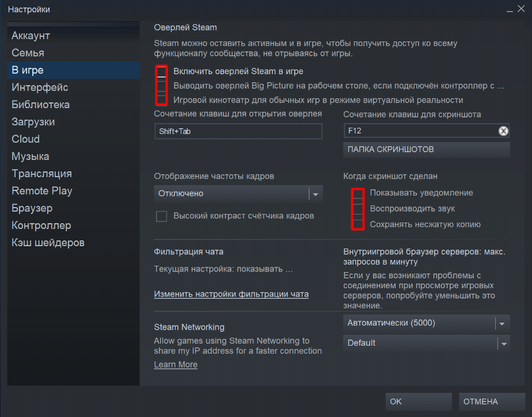Clear the F12 screenshot shortcut field
The height and width of the screenshot is (417, 532).
(x=503, y=131)
